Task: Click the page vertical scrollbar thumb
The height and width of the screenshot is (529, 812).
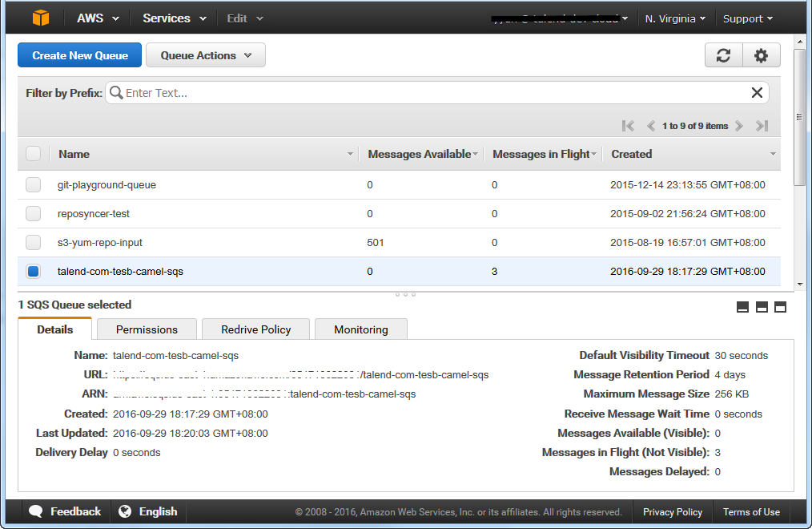Action: click(799, 117)
